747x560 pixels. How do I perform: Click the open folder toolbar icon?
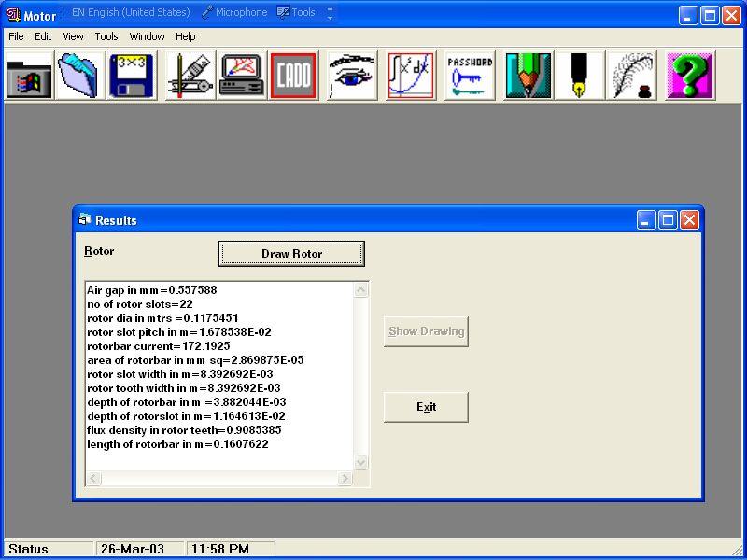pyautogui.click(x=80, y=76)
